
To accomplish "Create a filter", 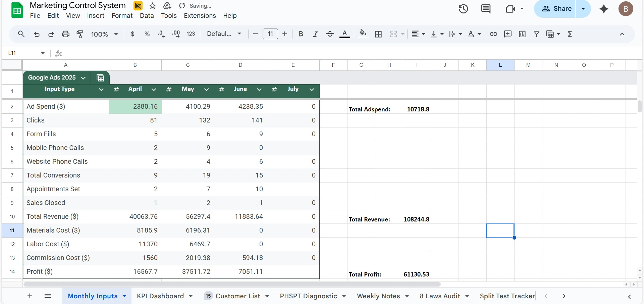I will (537, 34).
